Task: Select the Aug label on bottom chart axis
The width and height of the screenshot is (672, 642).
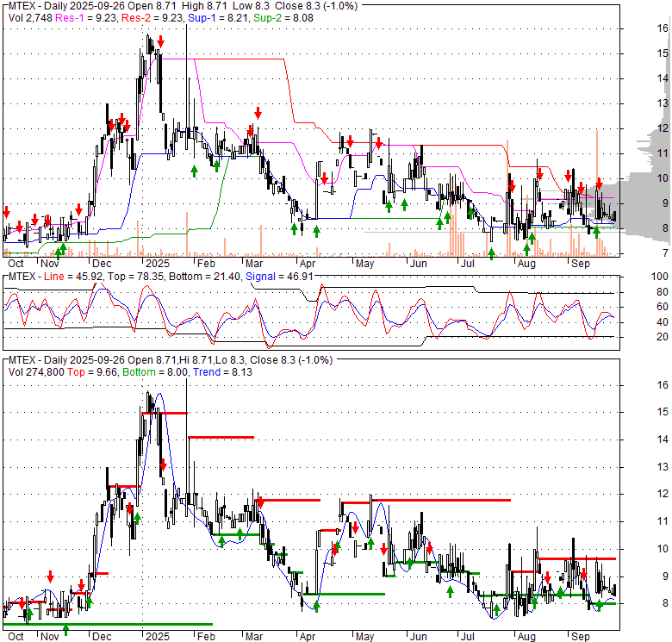Action: point(526,637)
